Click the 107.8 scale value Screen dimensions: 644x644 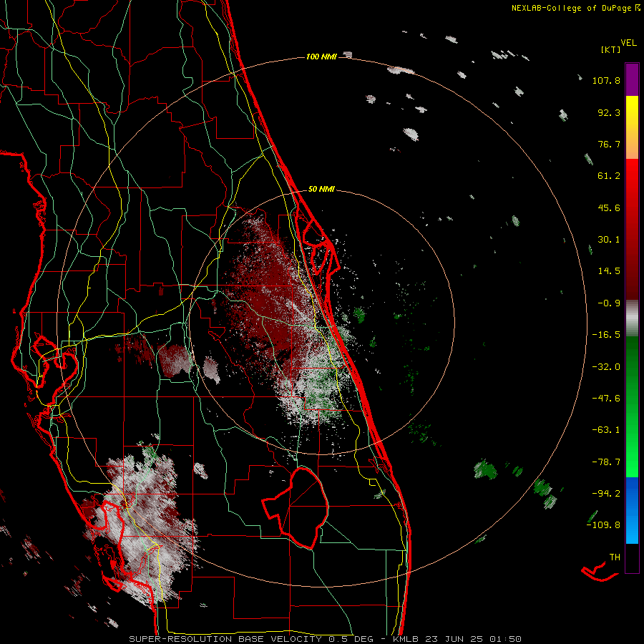(x=606, y=80)
